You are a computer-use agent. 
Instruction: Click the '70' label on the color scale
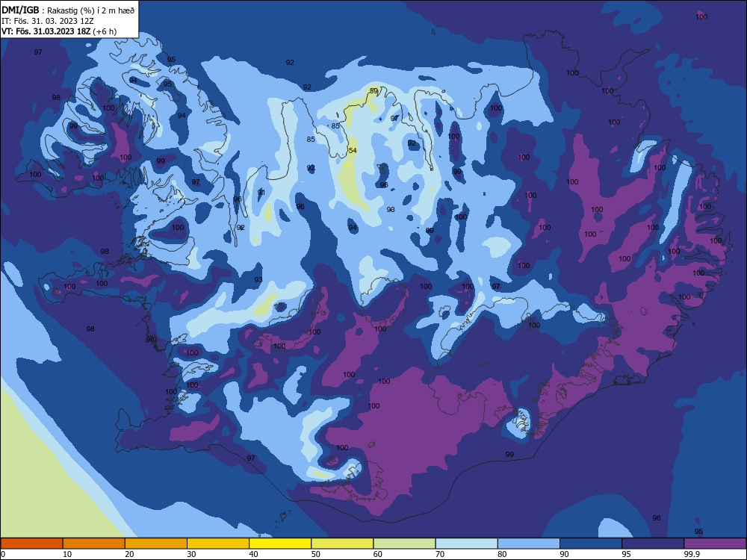tap(440, 554)
